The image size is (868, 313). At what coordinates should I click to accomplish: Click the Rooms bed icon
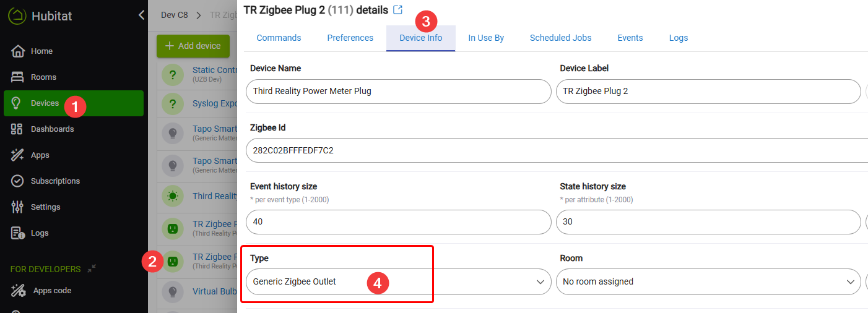pyautogui.click(x=18, y=77)
